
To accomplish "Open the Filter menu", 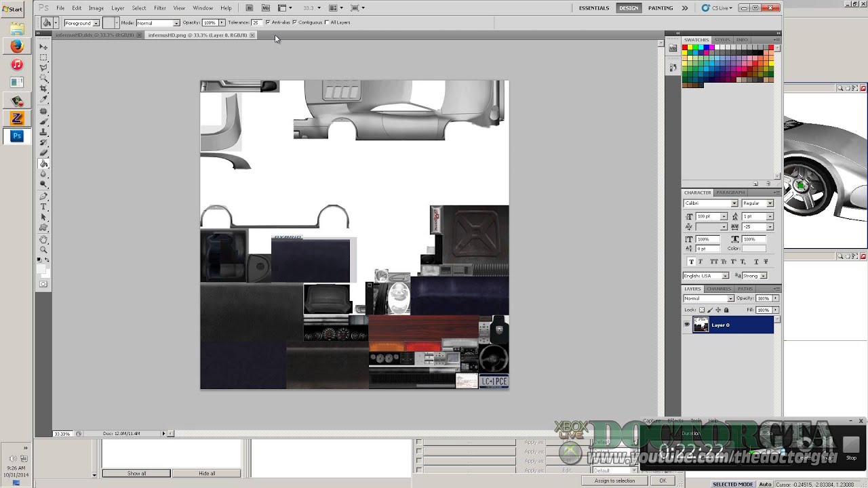I will click(160, 8).
